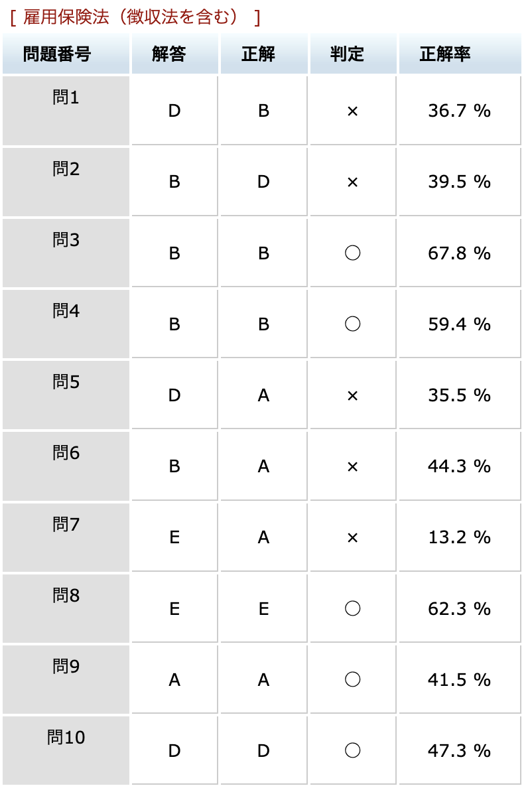Click the × mark in 問1 row

point(353,111)
